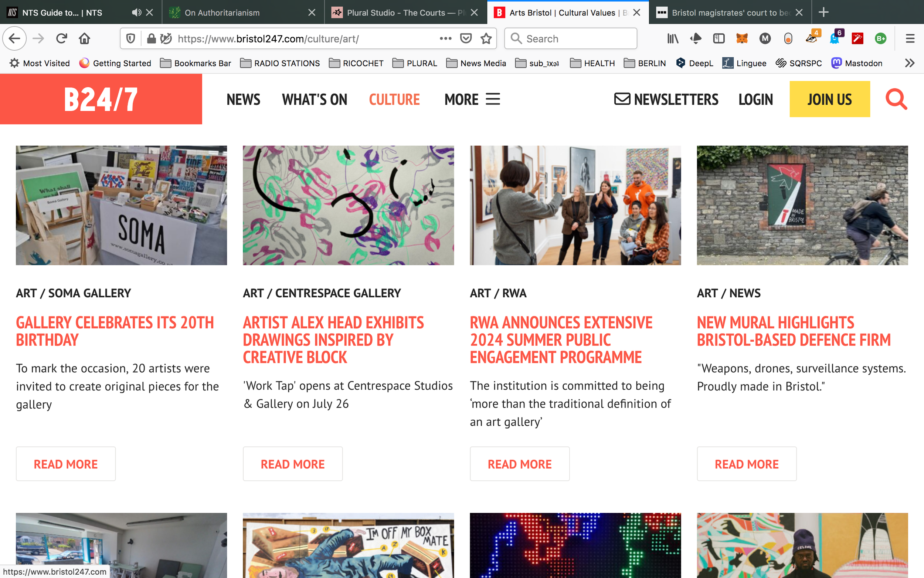Open News Media bookmark folder
Viewport: 924px width, 578px height.
476,63
